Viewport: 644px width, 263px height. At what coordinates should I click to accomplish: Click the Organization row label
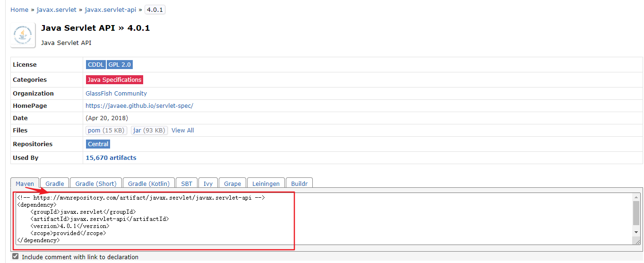(x=34, y=94)
